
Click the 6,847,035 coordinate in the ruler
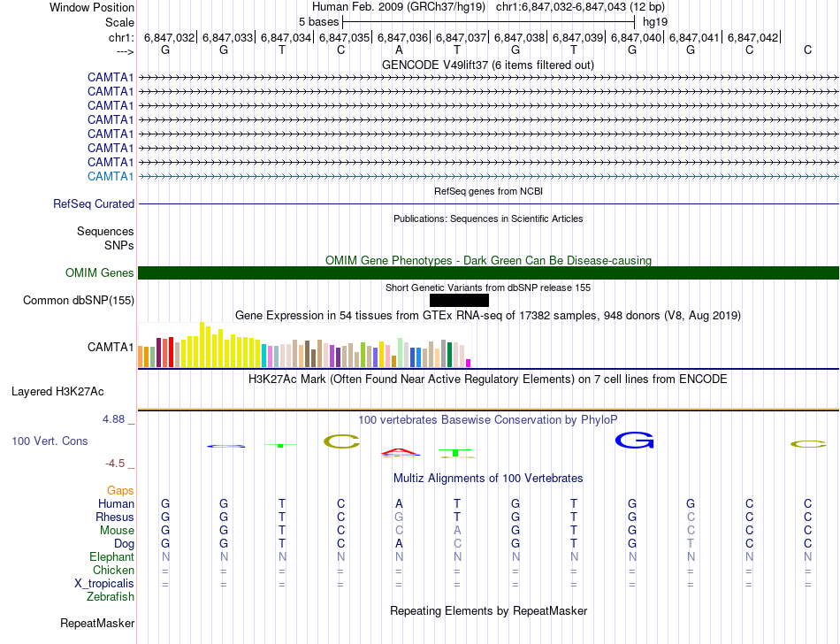pyautogui.click(x=345, y=37)
